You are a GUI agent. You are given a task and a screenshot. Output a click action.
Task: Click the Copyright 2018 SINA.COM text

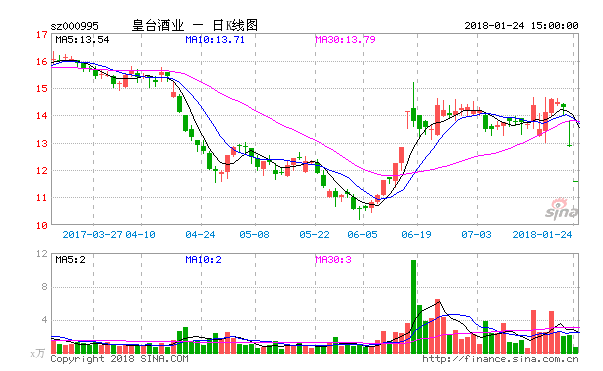click(x=120, y=359)
